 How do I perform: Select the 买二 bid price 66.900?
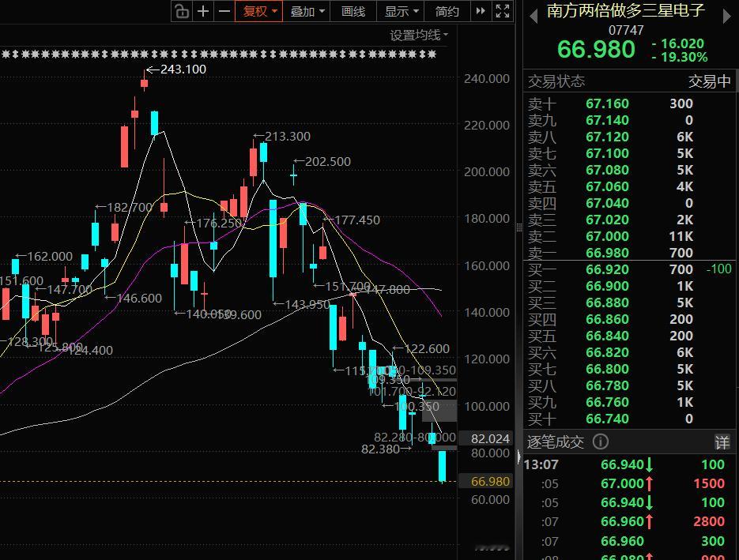[x=607, y=286]
